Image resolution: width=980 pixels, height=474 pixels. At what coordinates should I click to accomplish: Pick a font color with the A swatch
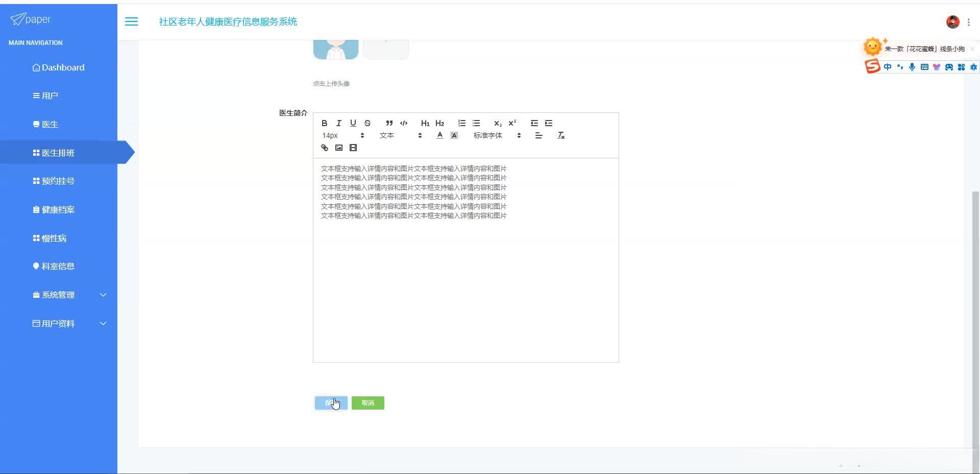[439, 135]
